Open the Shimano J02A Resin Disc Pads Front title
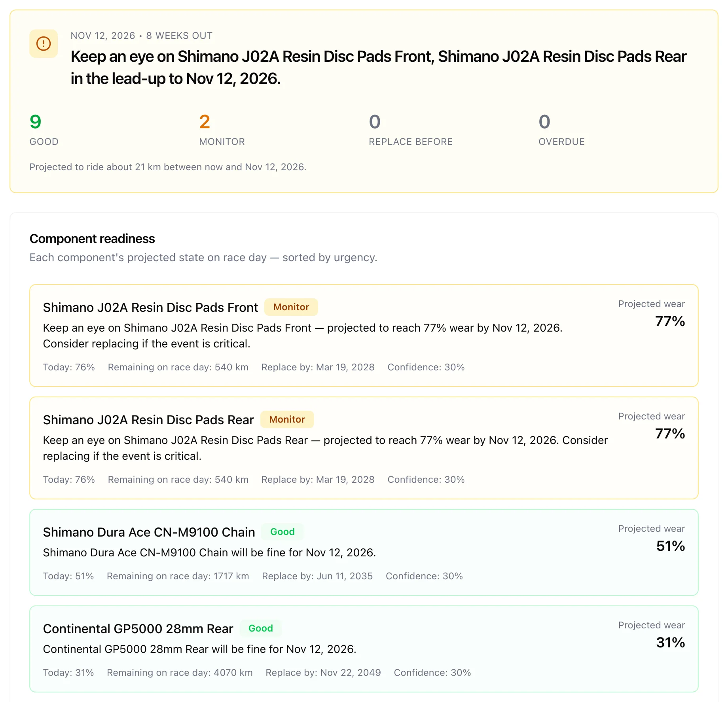 [x=150, y=307]
